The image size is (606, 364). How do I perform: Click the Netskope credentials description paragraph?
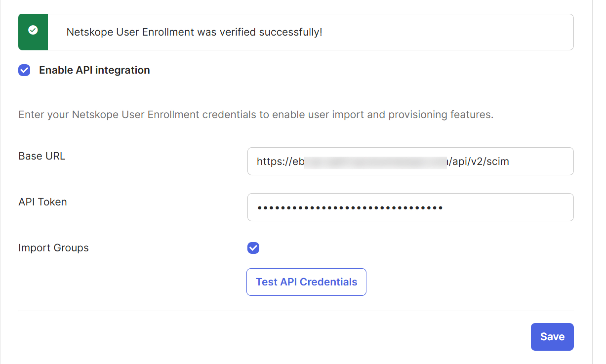(256, 115)
